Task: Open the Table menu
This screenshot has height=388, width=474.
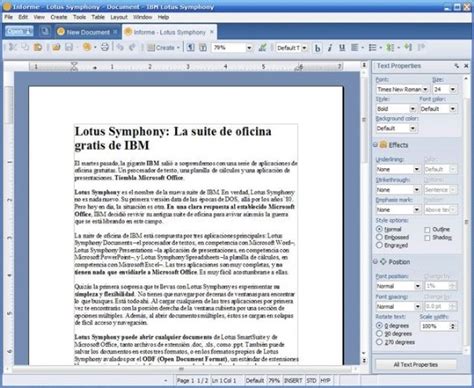Action: [98, 17]
